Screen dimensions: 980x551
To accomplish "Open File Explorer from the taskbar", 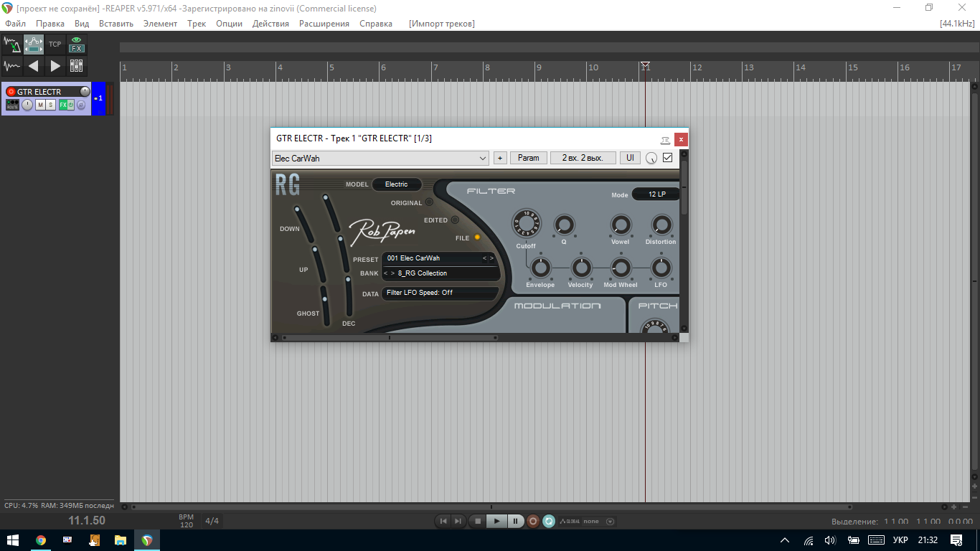I will (121, 540).
